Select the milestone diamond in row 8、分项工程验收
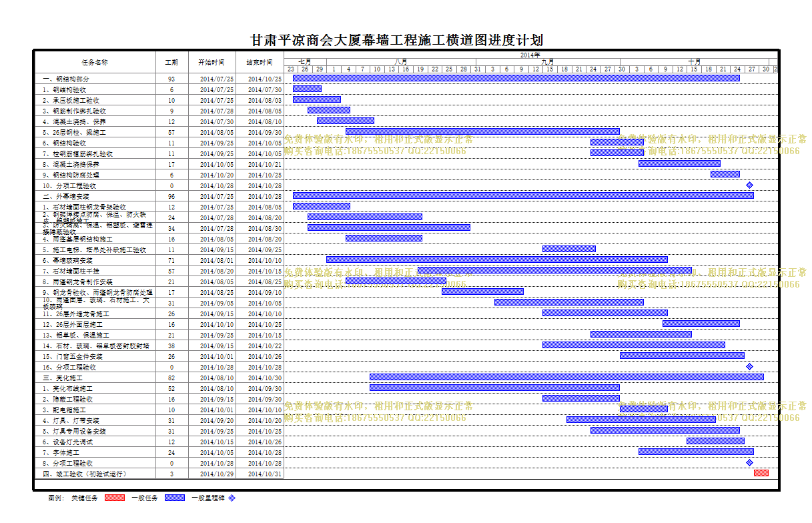The image size is (812, 523). click(749, 463)
